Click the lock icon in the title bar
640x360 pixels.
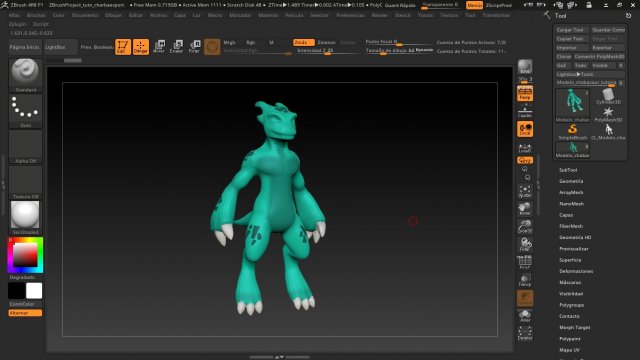(x=589, y=5)
